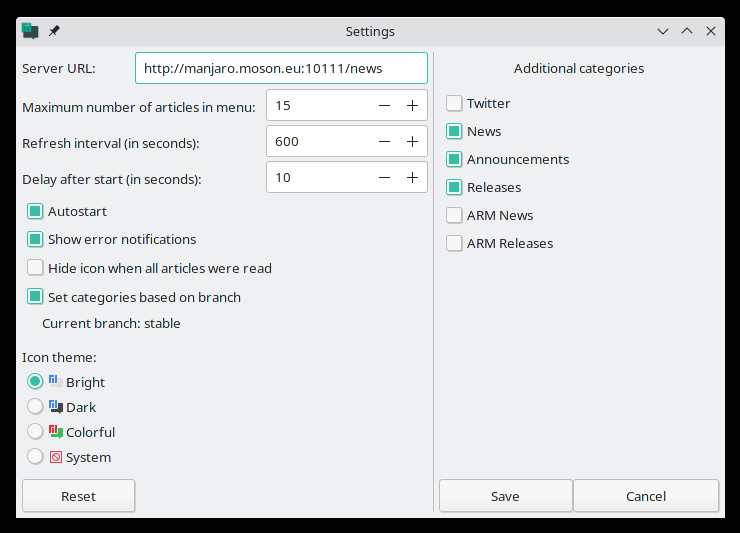The image size is (740, 533).
Task: Enable the ARM News category
Action: (x=454, y=215)
